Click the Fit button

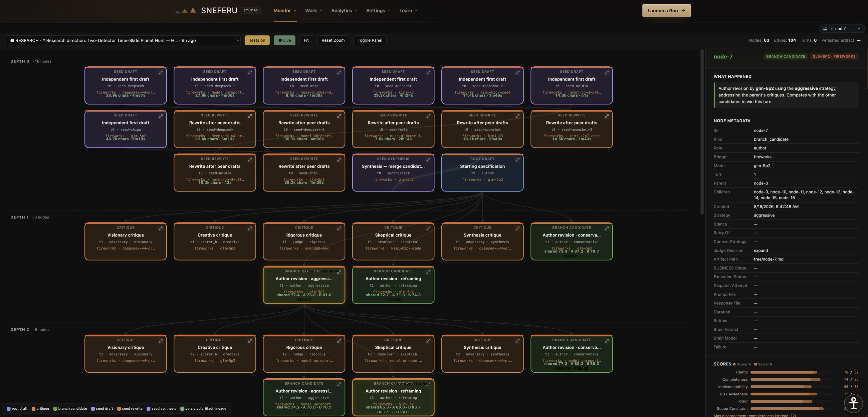(306, 40)
